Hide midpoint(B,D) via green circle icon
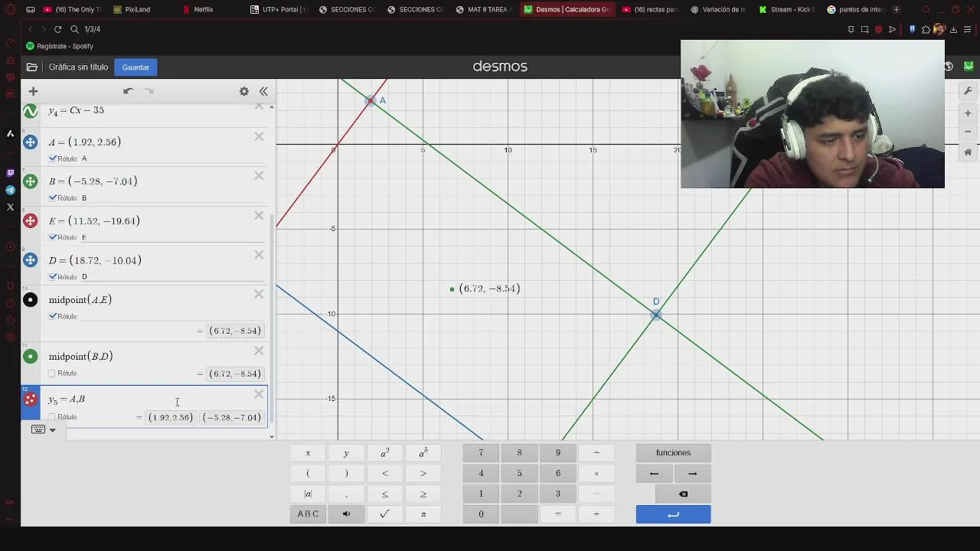Screen dimensions: 980x551 click(31, 357)
